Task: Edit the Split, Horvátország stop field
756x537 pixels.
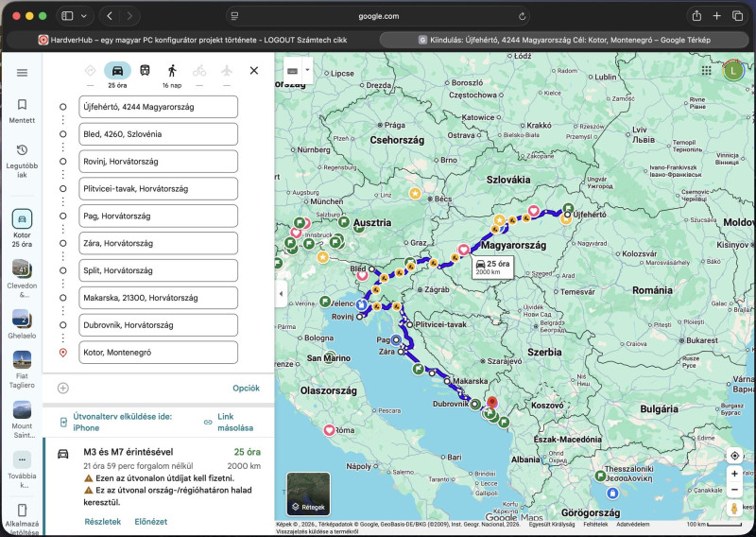Action: [158, 270]
